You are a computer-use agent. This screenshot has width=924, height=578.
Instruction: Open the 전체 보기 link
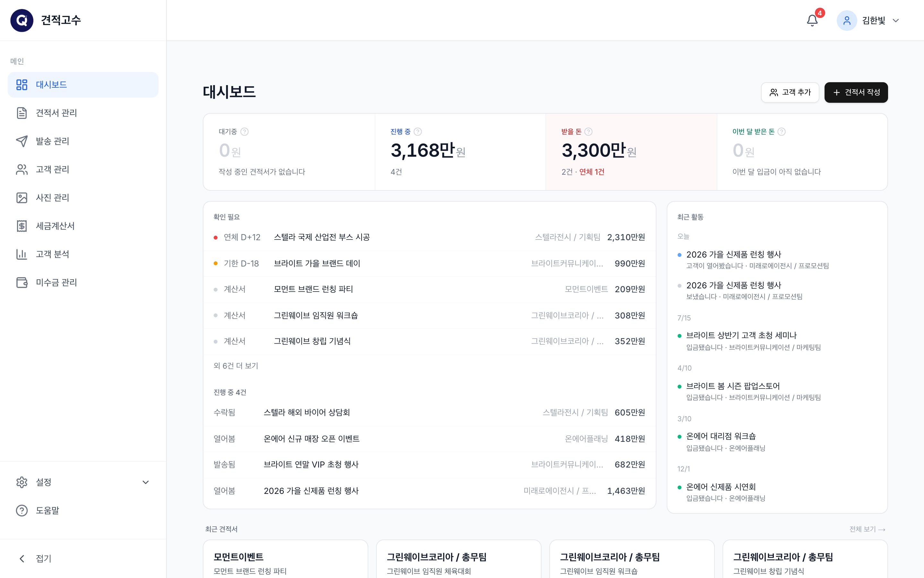[x=867, y=529]
